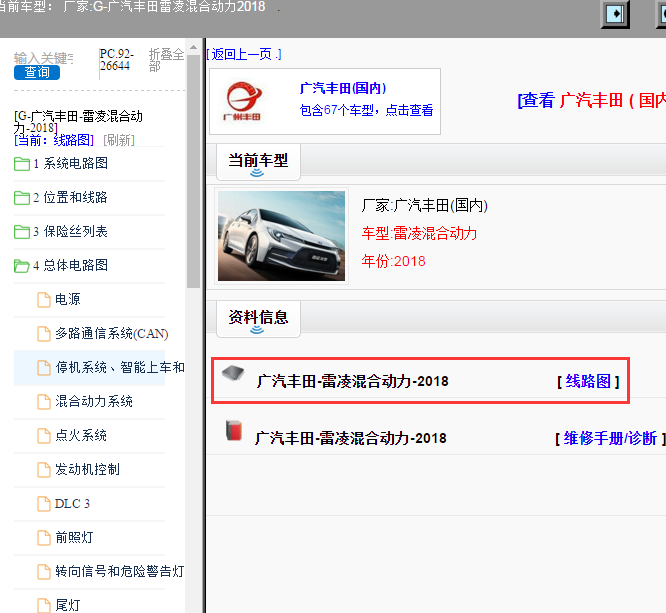Open the DLC 3 item
The width and height of the screenshot is (666, 613).
72,504
